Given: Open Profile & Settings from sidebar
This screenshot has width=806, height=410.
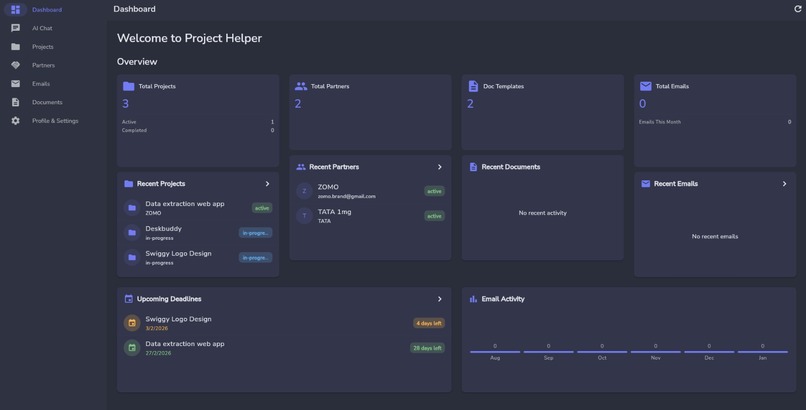Looking at the screenshot, I should click(x=53, y=121).
